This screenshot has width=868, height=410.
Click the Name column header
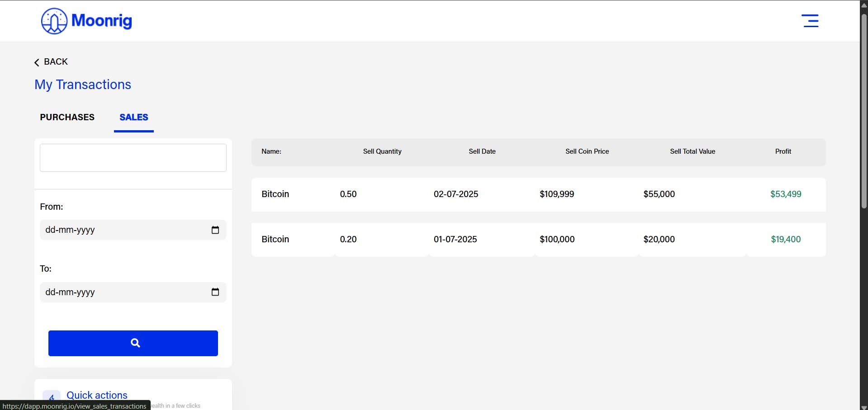click(271, 151)
